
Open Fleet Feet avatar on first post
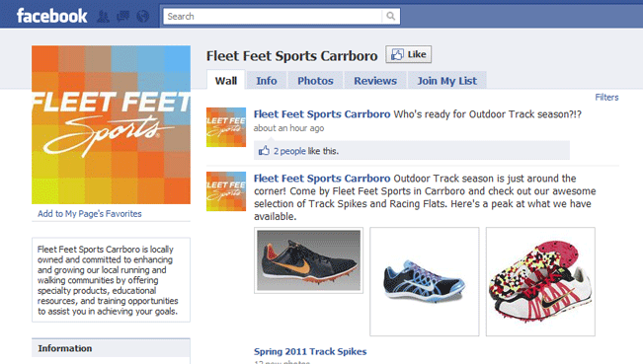(226, 127)
